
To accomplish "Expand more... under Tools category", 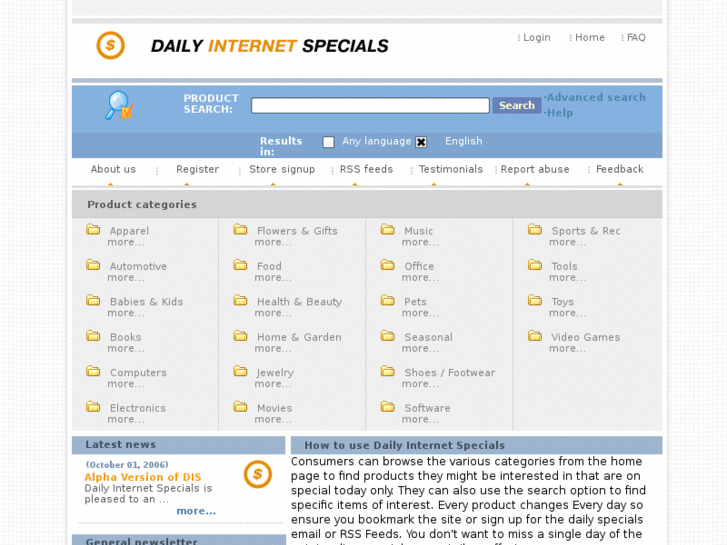I will (568, 277).
